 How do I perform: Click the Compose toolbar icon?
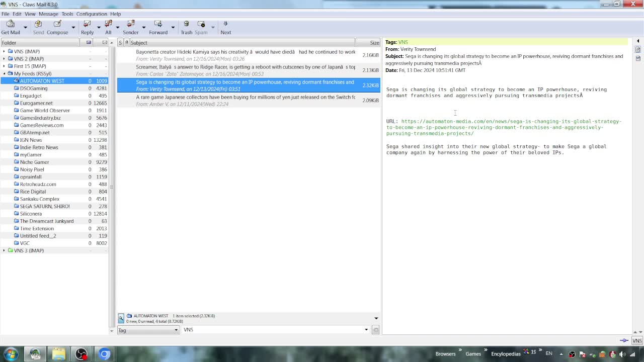click(x=57, y=24)
